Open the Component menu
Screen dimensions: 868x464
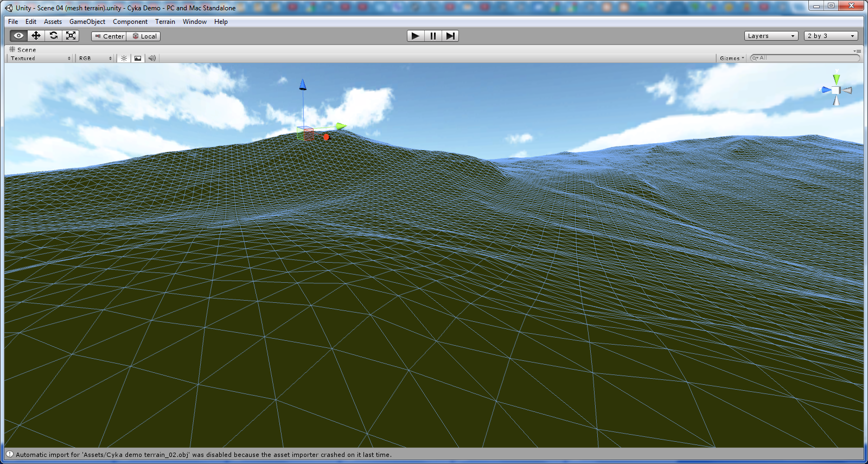130,22
